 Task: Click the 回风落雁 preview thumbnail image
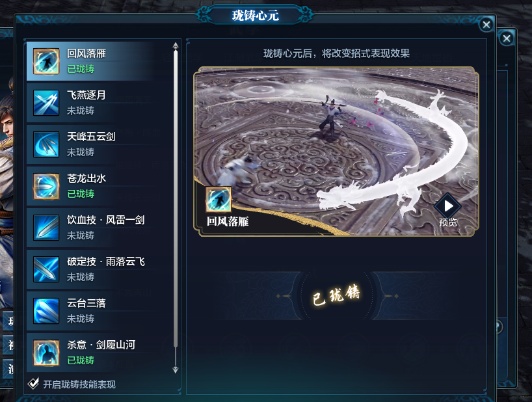[x=336, y=152]
